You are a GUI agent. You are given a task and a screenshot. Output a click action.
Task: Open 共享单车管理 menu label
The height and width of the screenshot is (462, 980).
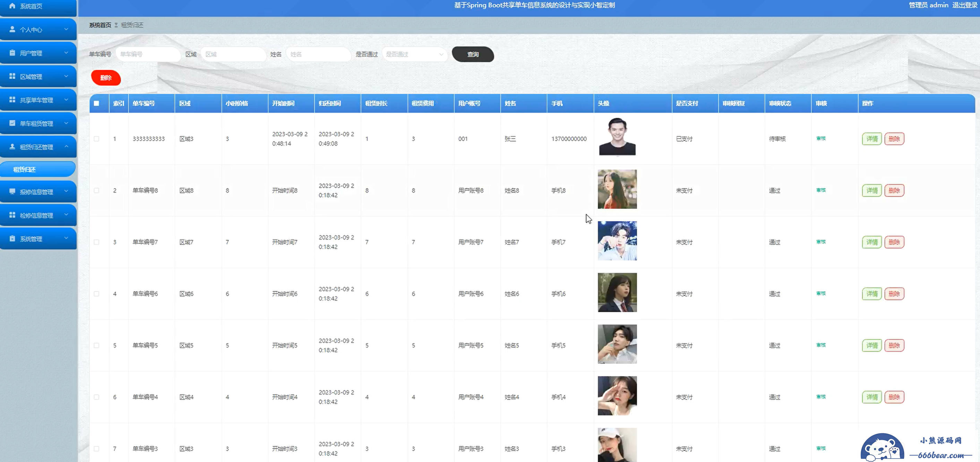tap(36, 100)
